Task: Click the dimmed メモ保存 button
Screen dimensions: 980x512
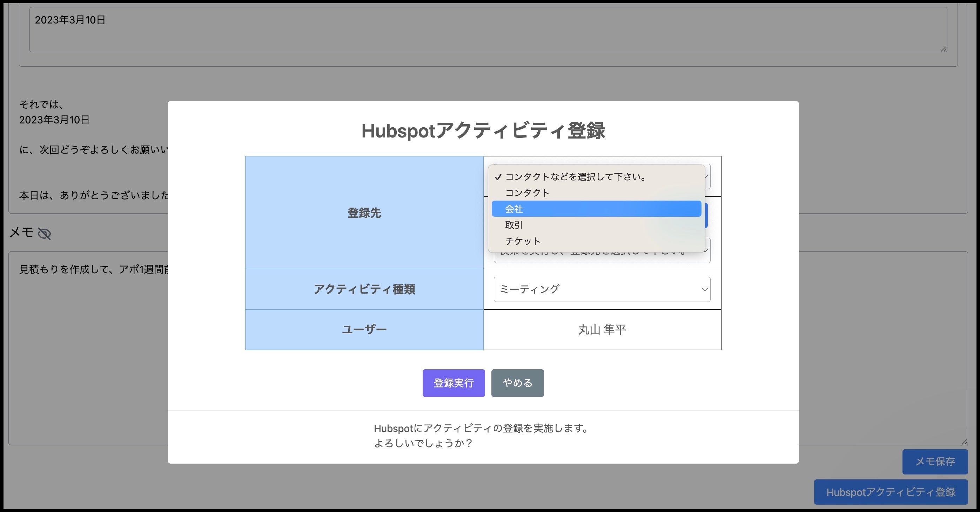Action: tap(935, 462)
